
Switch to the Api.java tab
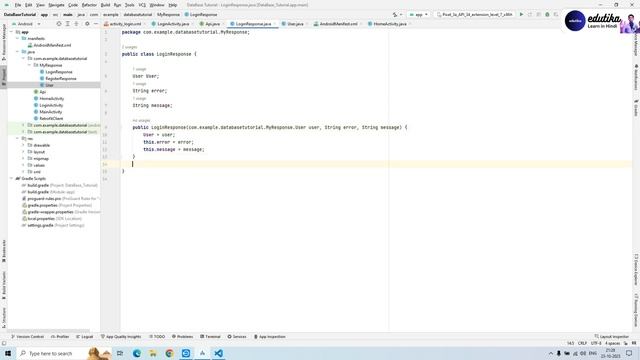point(212,24)
